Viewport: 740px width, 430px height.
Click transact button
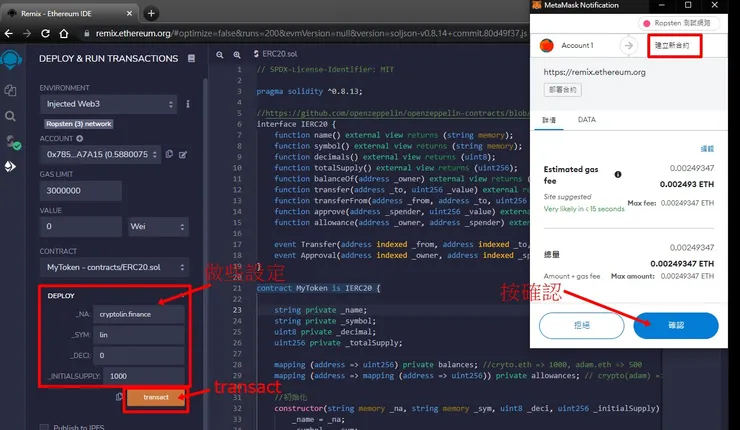click(x=156, y=397)
